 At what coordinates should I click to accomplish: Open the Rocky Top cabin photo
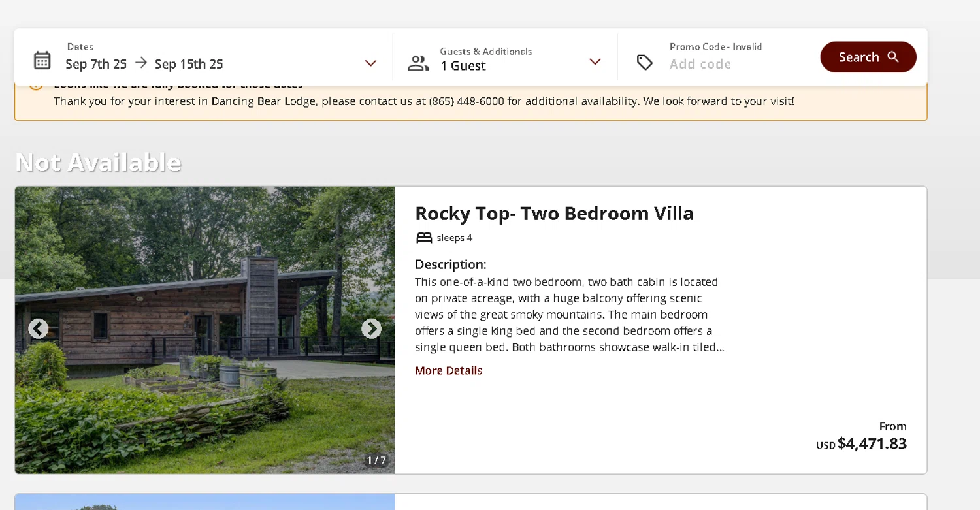(x=204, y=330)
